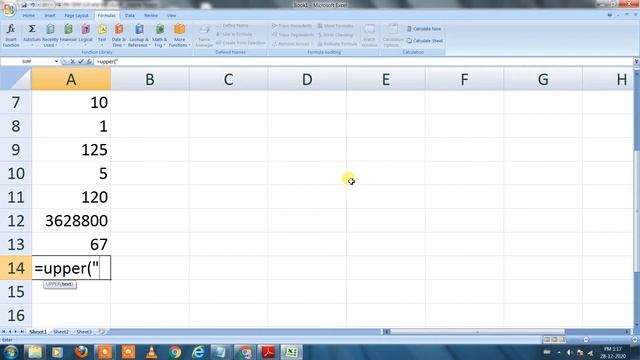Image resolution: width=640 pixels, height=360 pixels.
Task: Open the Windows Start menu
Action: point(10,352)
